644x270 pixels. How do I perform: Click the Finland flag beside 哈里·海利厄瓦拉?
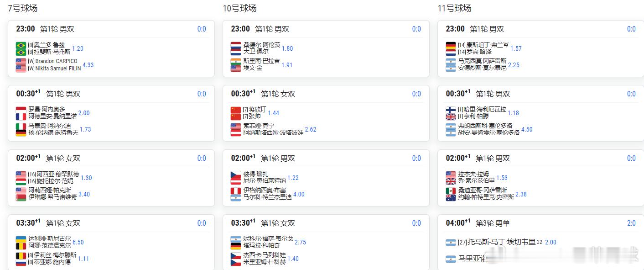click(x=451, y=110)
